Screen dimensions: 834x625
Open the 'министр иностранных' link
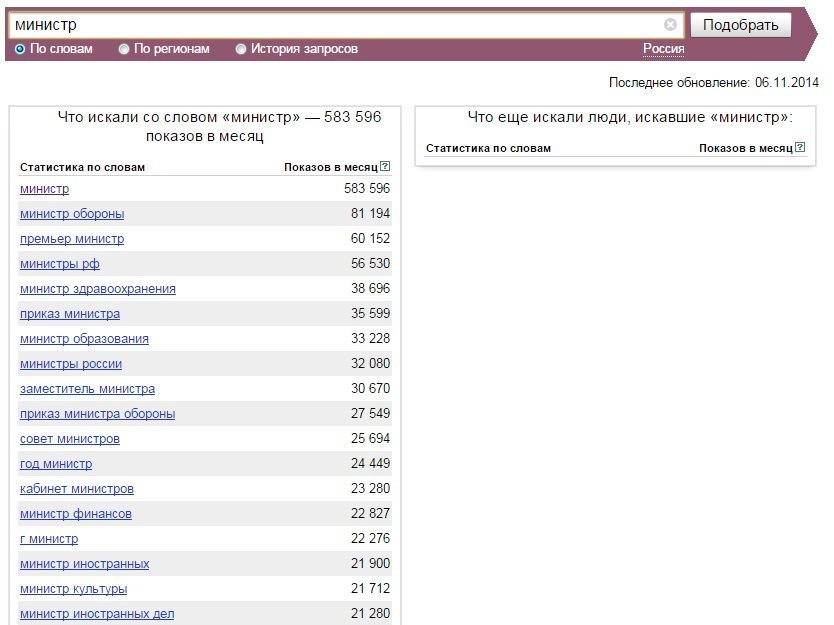85,564
